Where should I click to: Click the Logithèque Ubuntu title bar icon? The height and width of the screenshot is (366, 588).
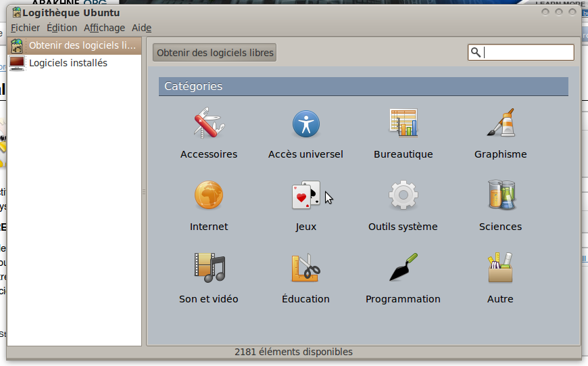pyautogui.click(x=16, y=12)
